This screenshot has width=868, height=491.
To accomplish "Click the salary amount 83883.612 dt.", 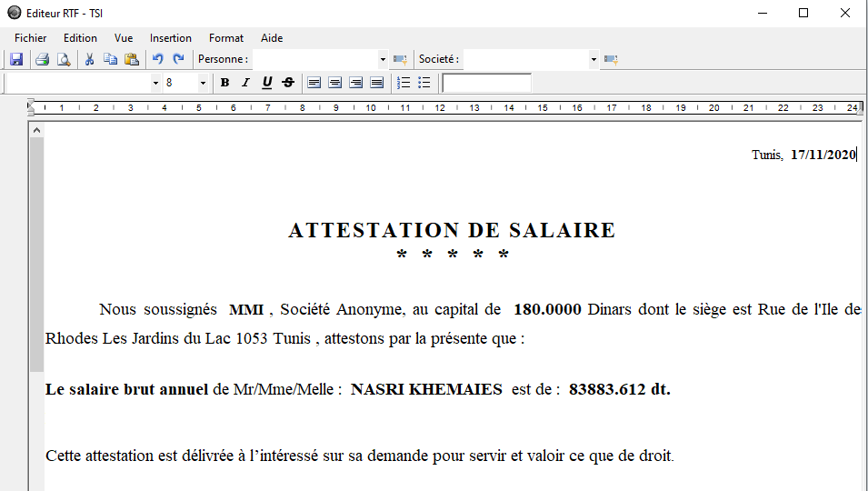I will click(x=620, y=390).
